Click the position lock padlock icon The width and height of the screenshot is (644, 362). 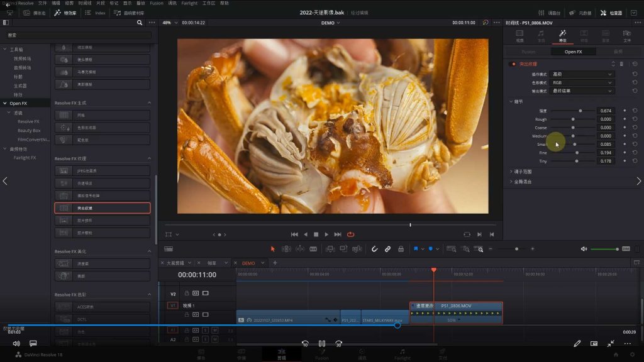pos(401,249)
